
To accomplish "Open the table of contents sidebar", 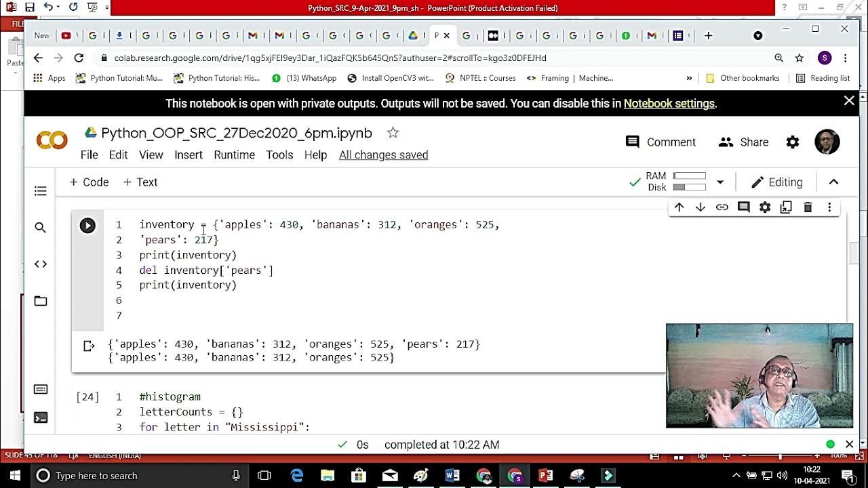I will [41, 191].
